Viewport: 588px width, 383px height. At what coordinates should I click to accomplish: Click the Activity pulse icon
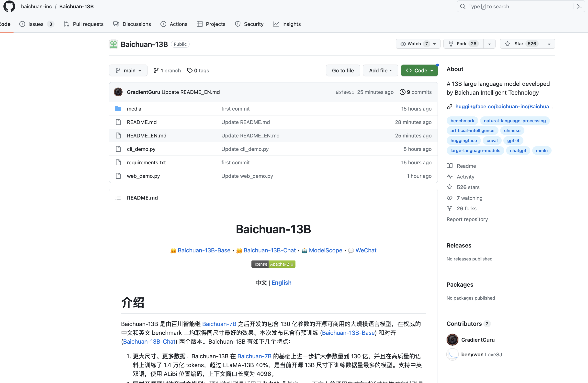click(449, 176)
